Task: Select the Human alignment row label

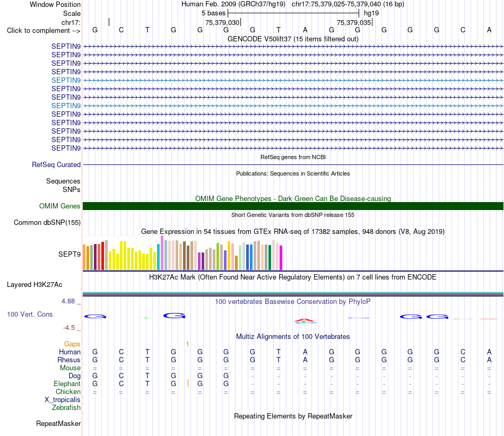Action: pyautogui.click(x=69, y=352)
